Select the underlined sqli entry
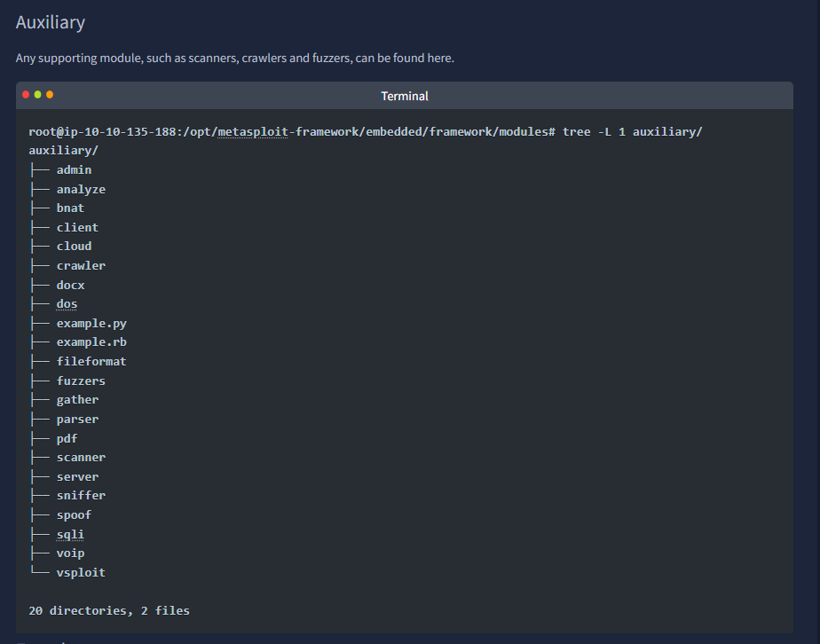Image resolution: width=820 pixels, height=644 pixels. click(70, 534)
